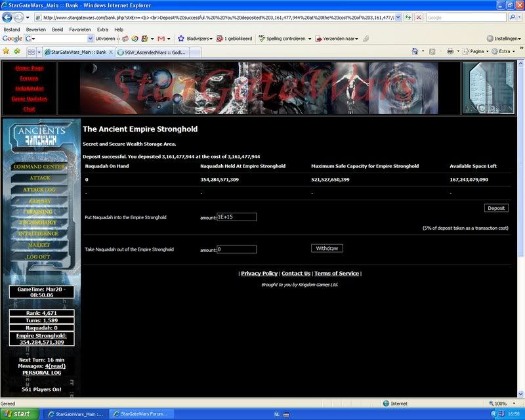
Task: Click the ARMORY sidebar menu item
Action: (x=39, y=201)
